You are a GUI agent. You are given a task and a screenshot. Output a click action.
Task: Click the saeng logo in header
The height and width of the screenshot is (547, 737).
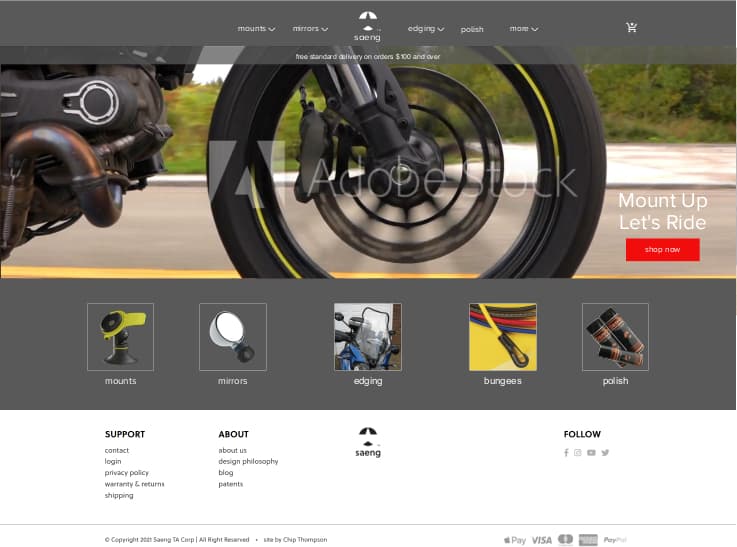368,26
